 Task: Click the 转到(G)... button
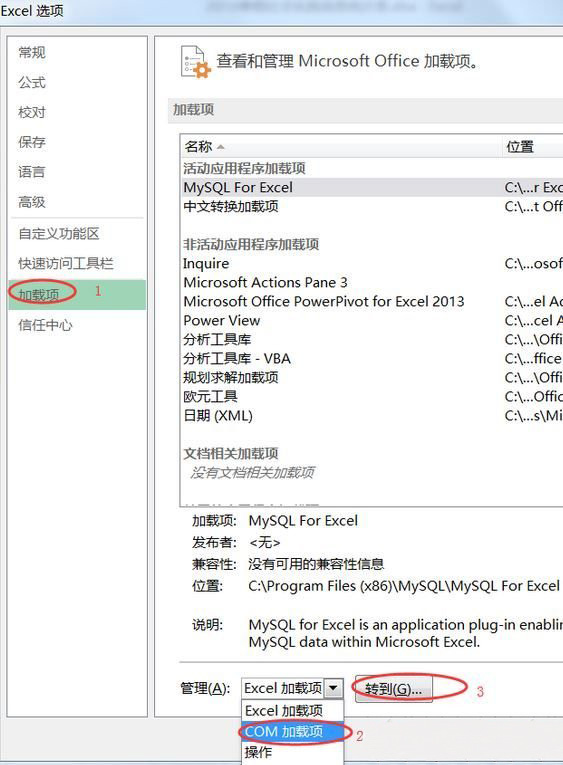(394, 689)
